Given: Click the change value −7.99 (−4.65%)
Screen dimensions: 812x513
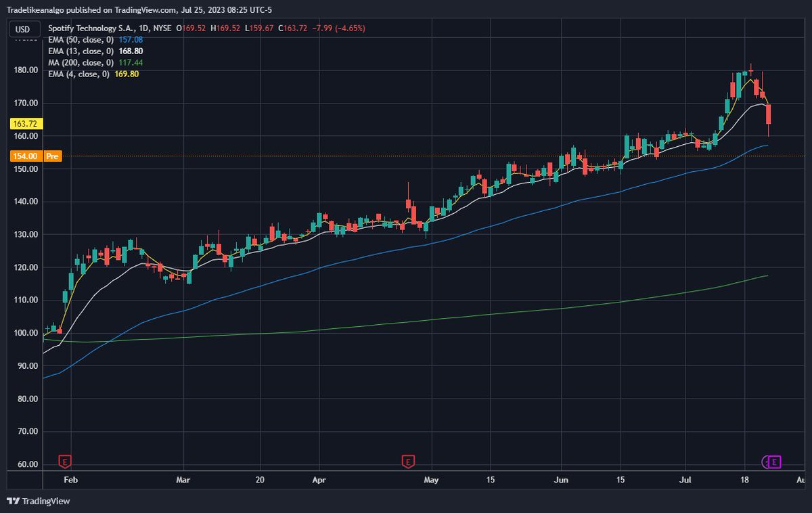Looking at the screenshot, I should coord(338,28).
